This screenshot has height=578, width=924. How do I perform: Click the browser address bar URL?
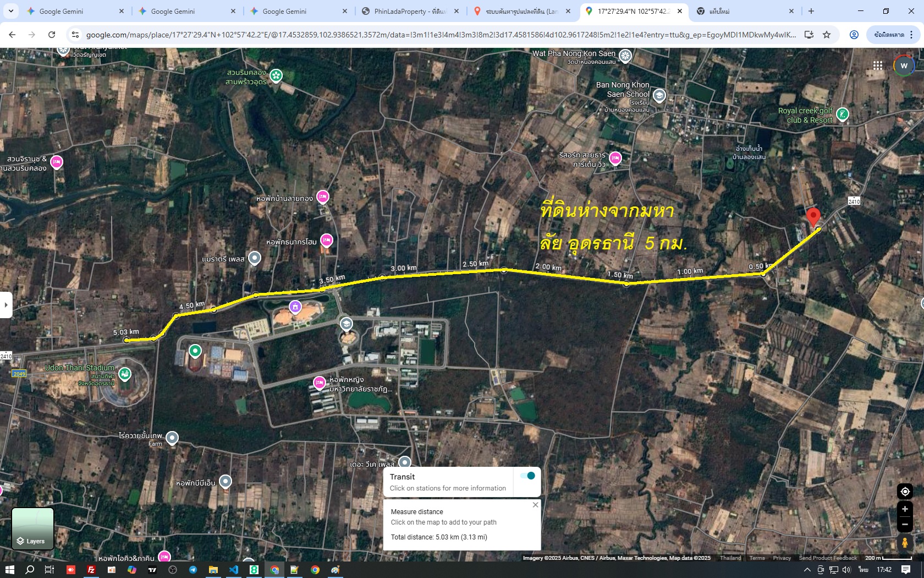(440, 35)
